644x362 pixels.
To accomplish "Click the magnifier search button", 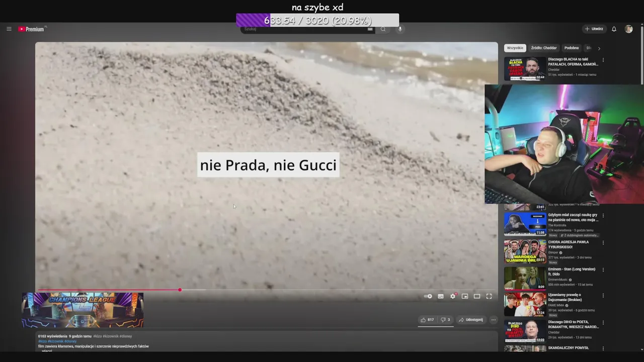I will (x=383, y=29).
